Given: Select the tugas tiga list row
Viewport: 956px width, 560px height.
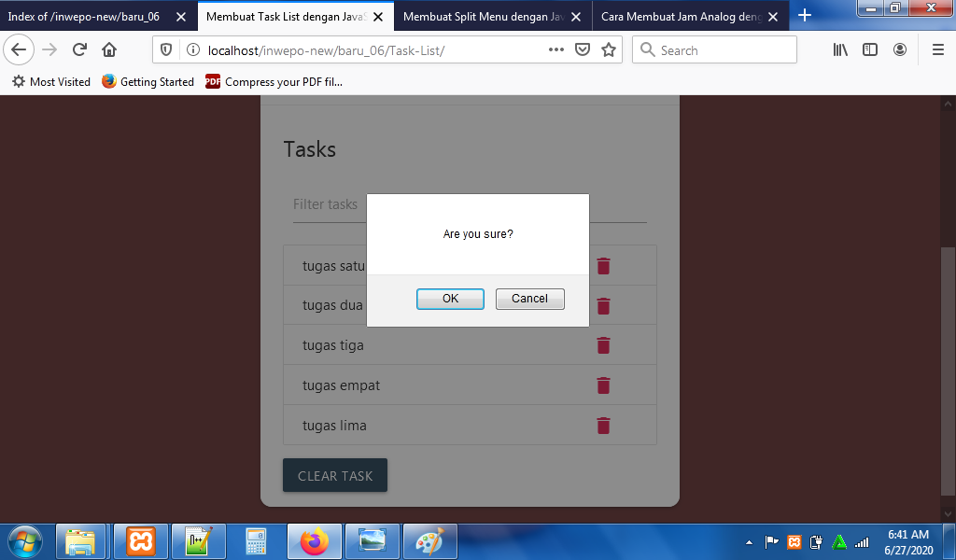Looking at the screenshot, I should 470,345.
